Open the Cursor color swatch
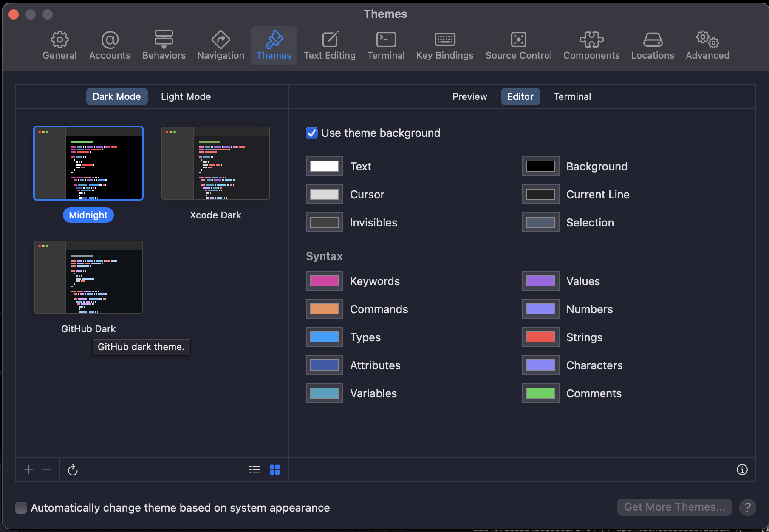The width and height of the screenshot is (769, 532). point(325,194)
